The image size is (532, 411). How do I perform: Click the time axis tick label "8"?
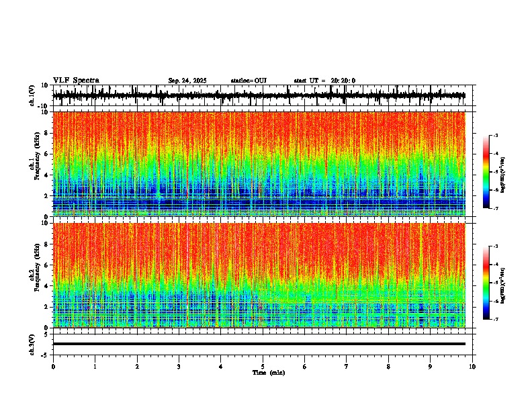tap(388, 367)
